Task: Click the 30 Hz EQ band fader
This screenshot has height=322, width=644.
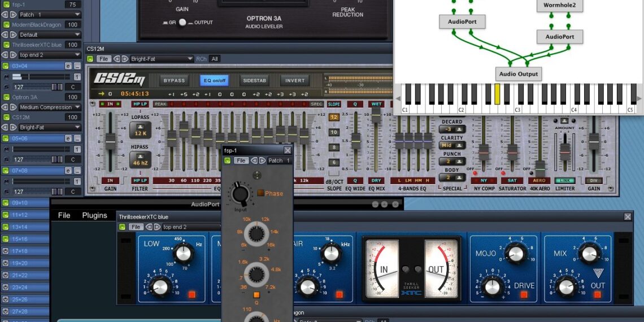Action: click(x=172, y=139)
